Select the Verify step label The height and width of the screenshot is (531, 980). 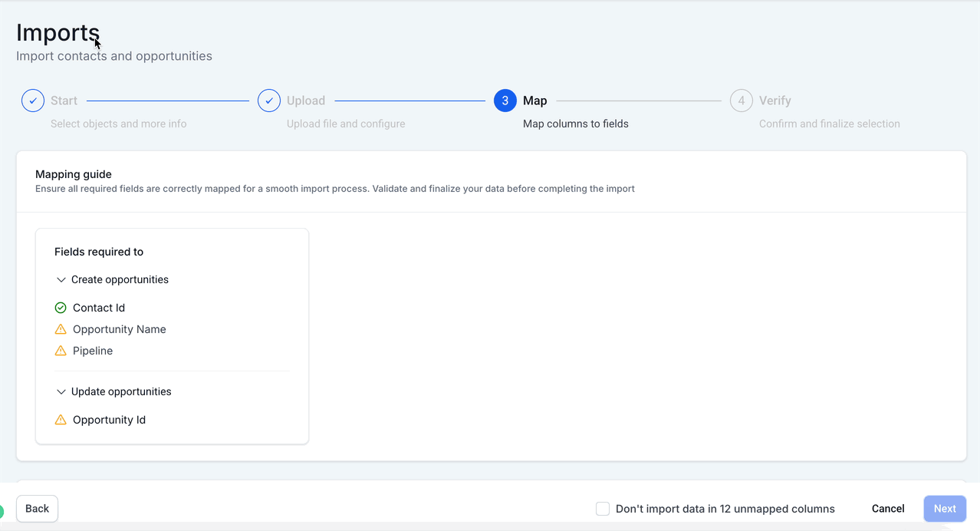pyautogui.click(x=774, y=101)
